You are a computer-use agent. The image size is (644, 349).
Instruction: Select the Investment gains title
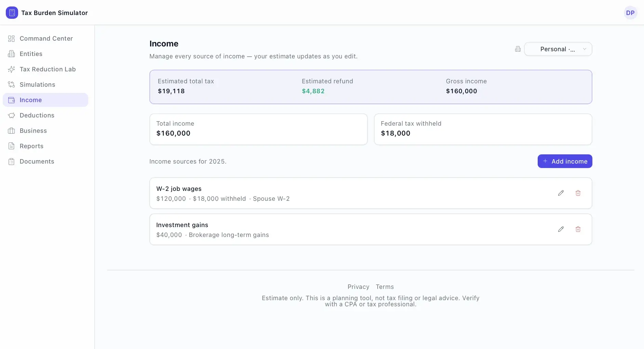182,225
